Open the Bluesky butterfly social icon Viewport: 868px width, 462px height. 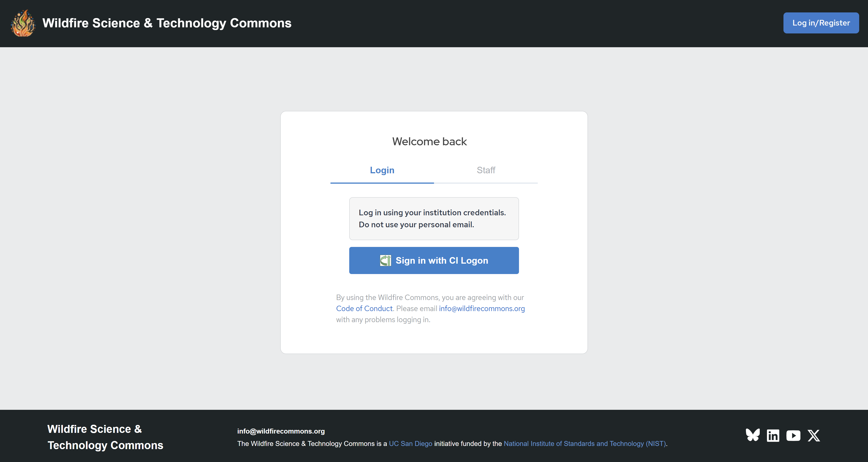click(752, 435)
